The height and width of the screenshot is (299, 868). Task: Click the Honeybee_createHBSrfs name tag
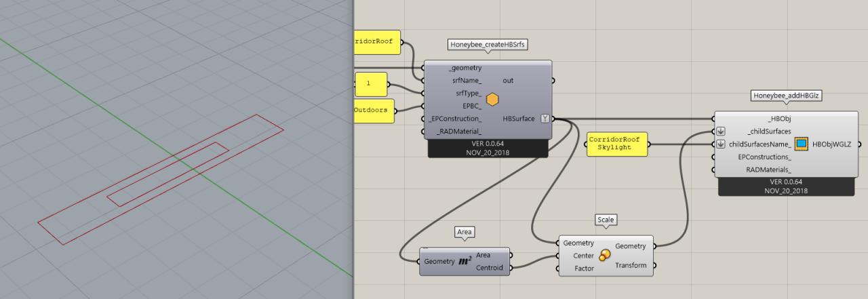pos(488,44)
